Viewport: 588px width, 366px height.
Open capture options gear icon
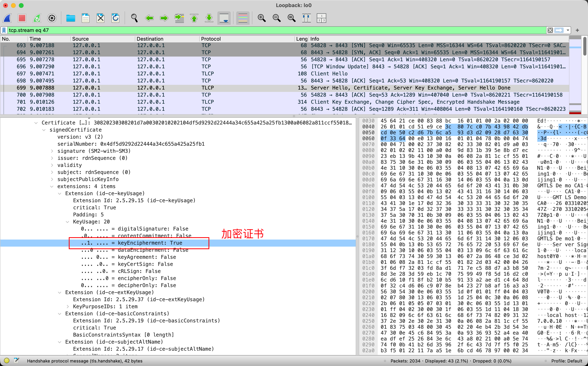coord(52,18)
